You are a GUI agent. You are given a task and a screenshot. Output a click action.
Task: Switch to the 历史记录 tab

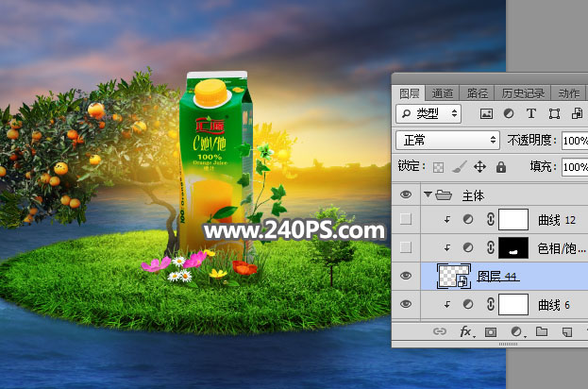click(523, 93)
